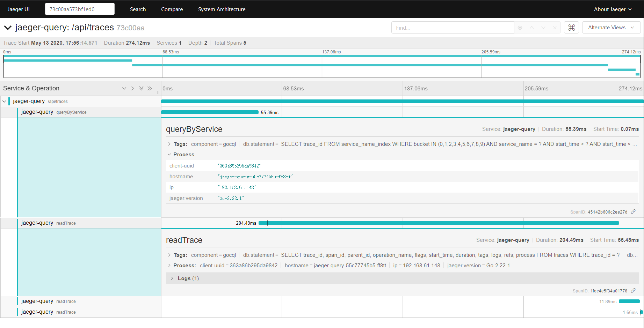Collapse the trace header with title chevron

pos(8,28)
